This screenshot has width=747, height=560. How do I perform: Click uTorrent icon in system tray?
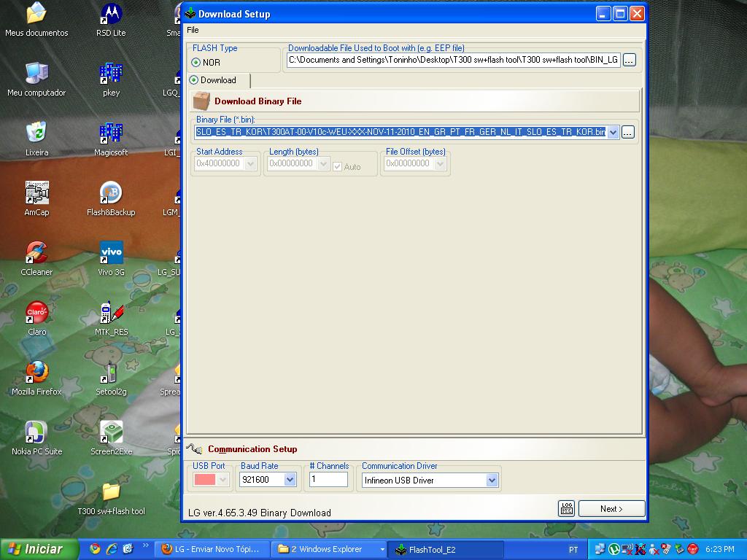click(x=614, y=550)
